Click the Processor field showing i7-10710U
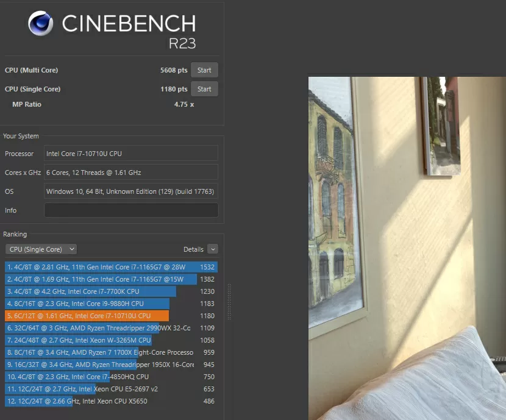 click(x=130, y=154)
